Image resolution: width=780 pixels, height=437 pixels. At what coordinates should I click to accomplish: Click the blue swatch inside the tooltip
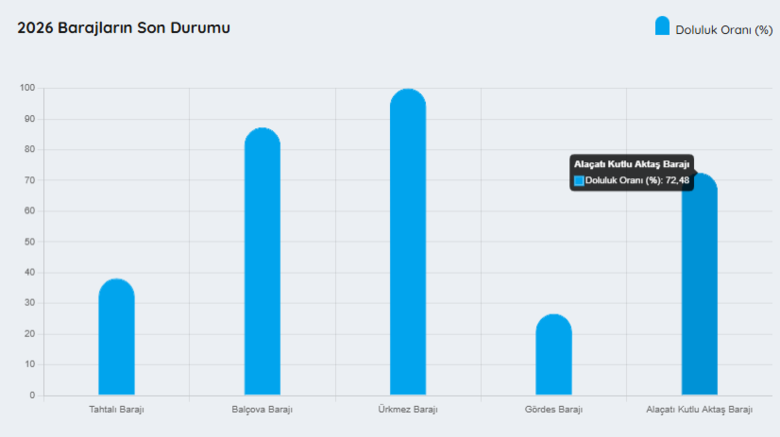click(x=579, y=180)
